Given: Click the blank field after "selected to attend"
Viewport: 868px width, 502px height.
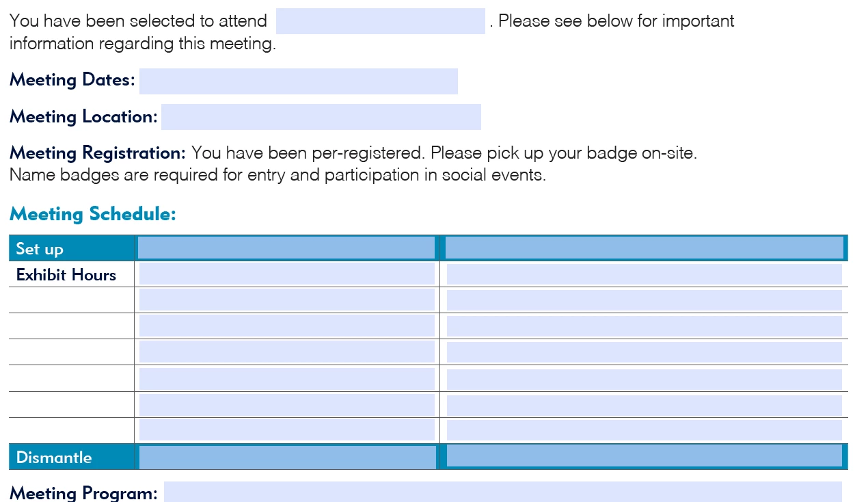Looking at the screenshot, I should [x=381, y=21].
